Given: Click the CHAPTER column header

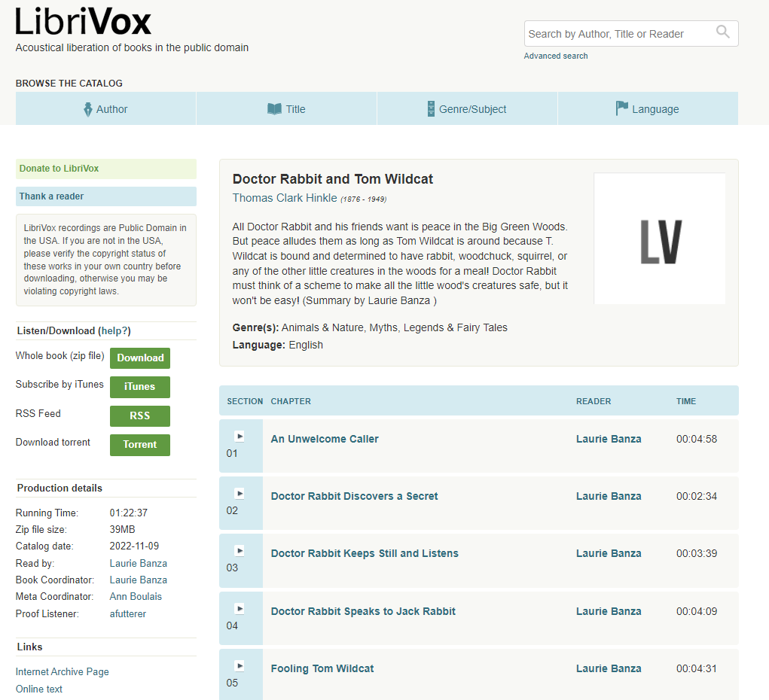Looking at the screenshot, I should tap(291, 401).
